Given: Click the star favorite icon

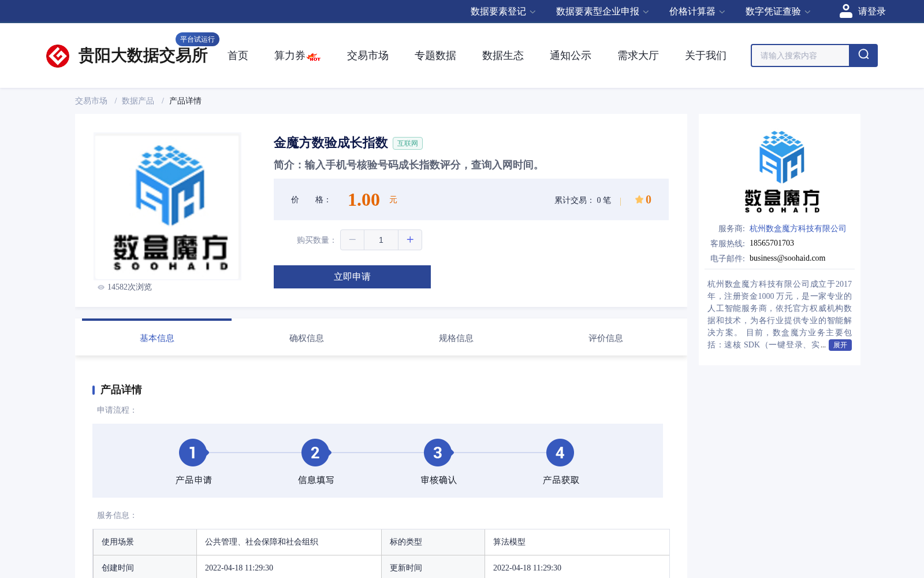Looking at the screenshot, I should (x=639, y=199).
